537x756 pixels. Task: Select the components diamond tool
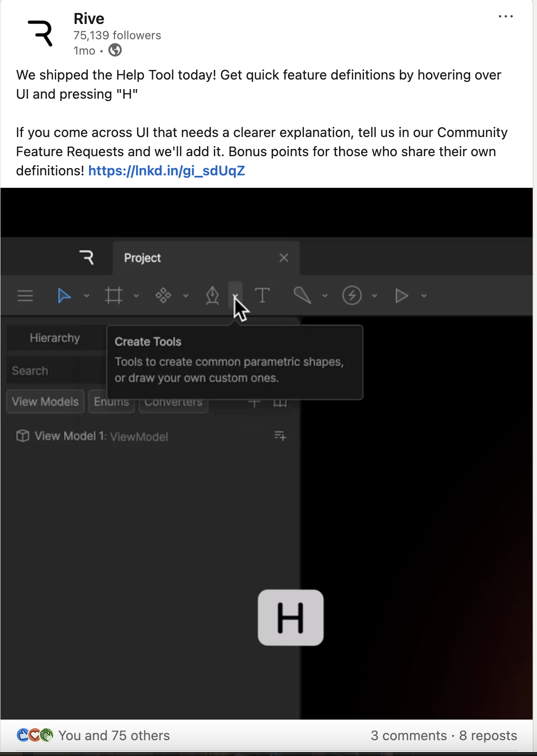(x=163, y=296)
